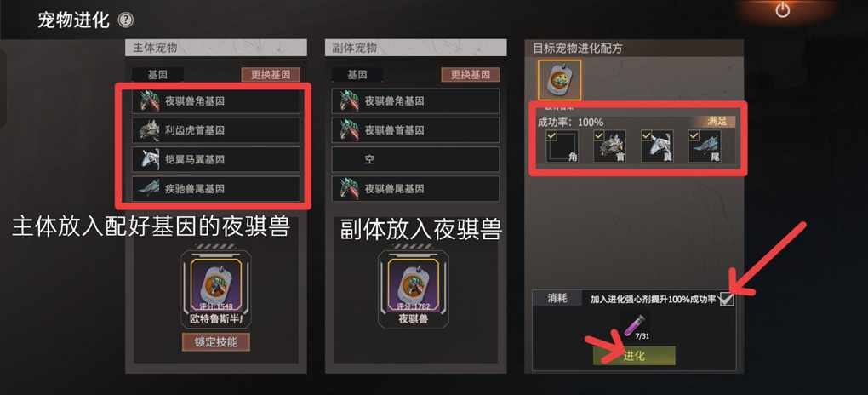
Task: Select the main pet 利齿虎首基因 row
Action: click(216, 130)
